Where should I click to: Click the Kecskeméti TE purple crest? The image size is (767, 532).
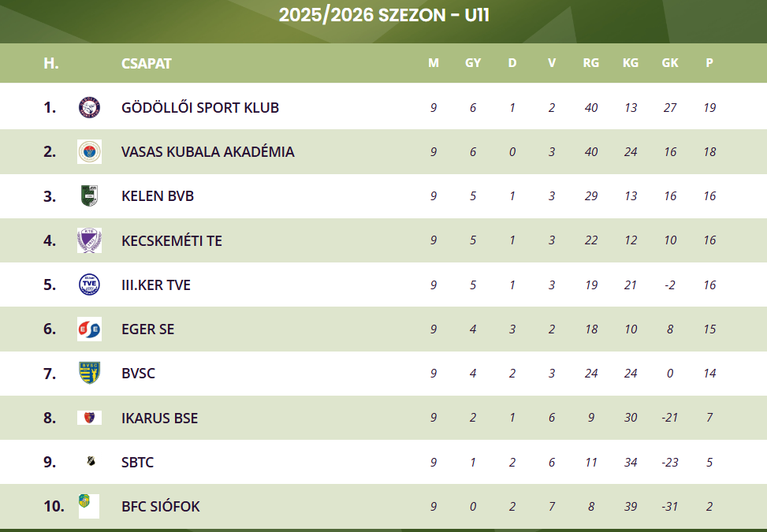click(x=90, y=240)
